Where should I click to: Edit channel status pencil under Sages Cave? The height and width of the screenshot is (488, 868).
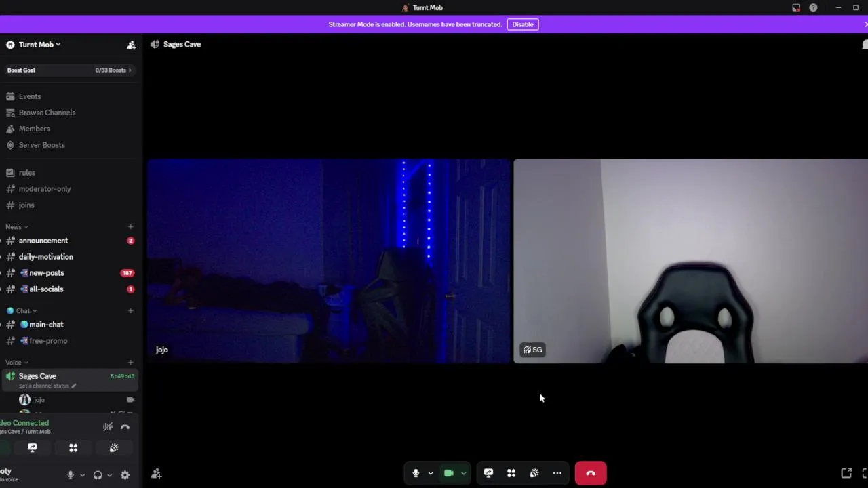74,386
